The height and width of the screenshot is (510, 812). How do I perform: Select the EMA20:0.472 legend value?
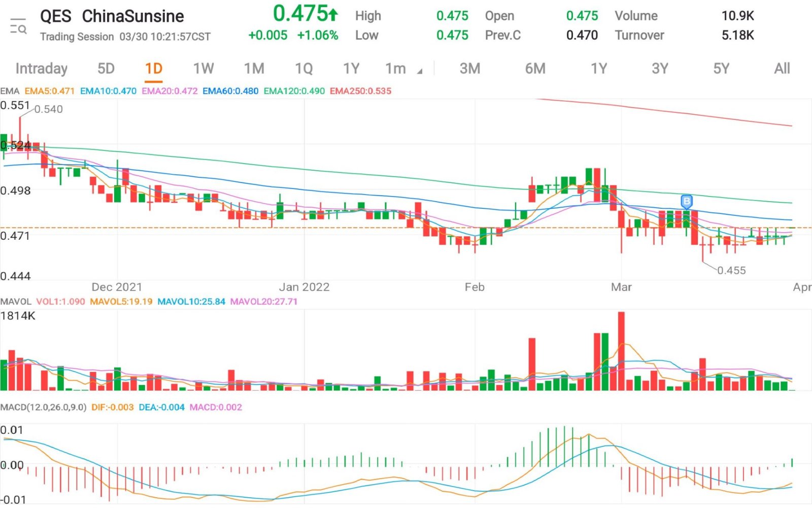(x=170, y=91)
